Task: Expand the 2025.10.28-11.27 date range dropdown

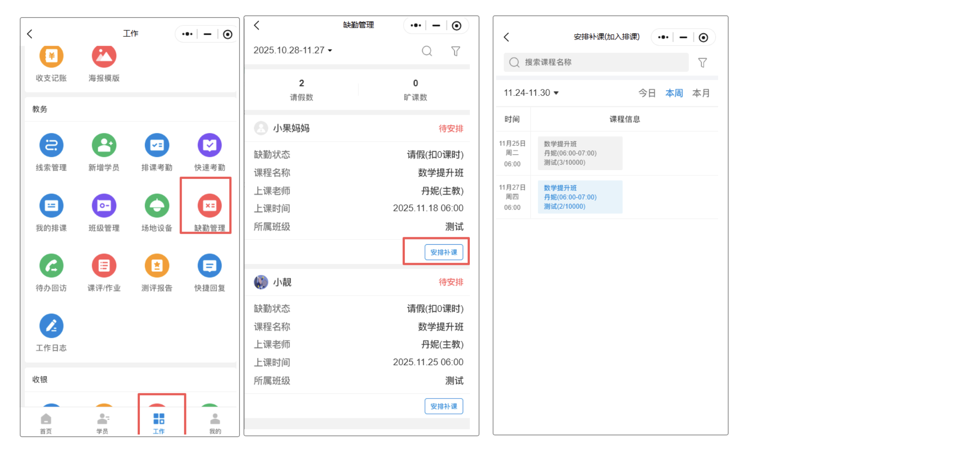Action: coord(292,50)
